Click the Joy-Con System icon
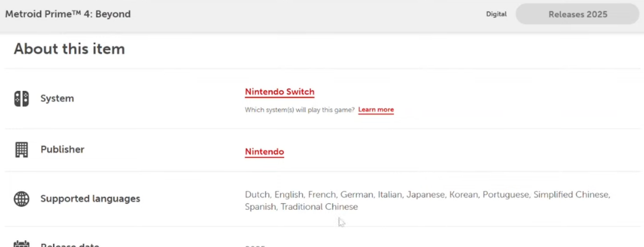This screenshot has width=644, height=247. (x=21, y=99)
